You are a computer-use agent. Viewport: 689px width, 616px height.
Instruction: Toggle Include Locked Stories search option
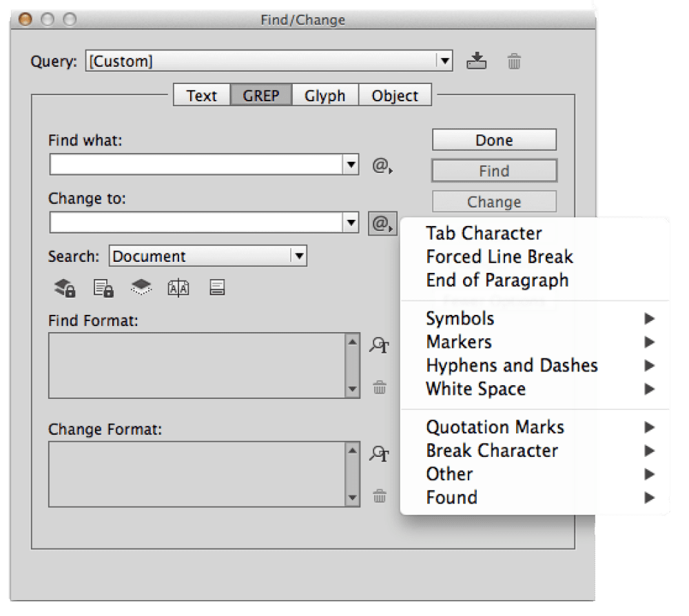point(103,288)
